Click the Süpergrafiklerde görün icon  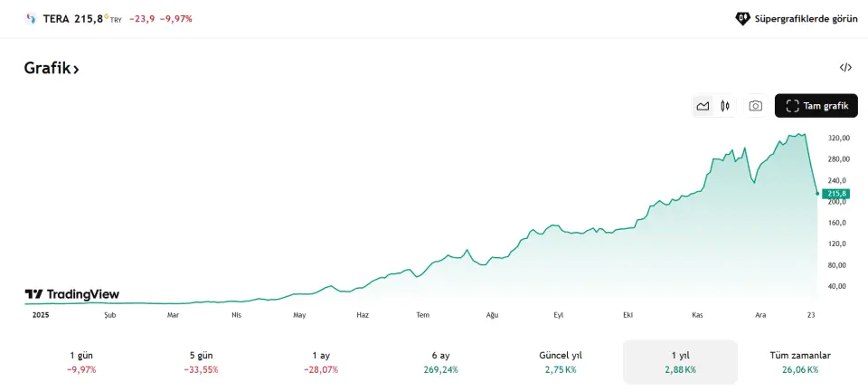(742, 18)
